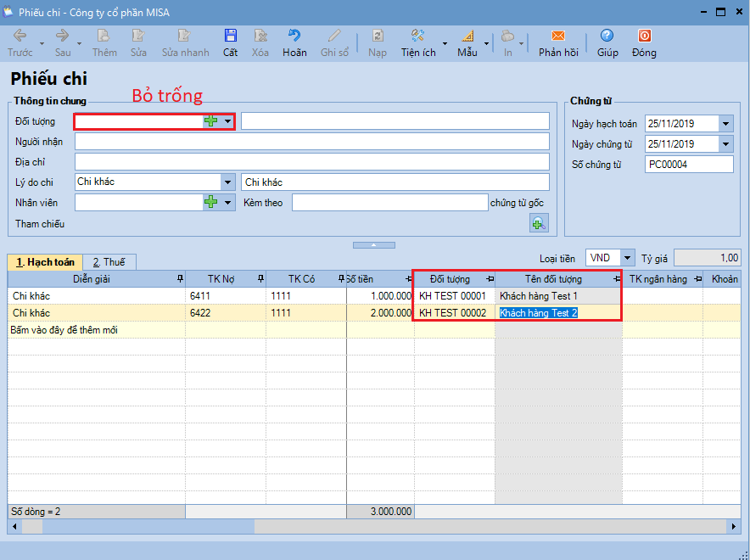Image resolution: width=750 pixels, height=560 pixels.
Task: Click the Phản hồi feedback icon
Action: [558, 36]
